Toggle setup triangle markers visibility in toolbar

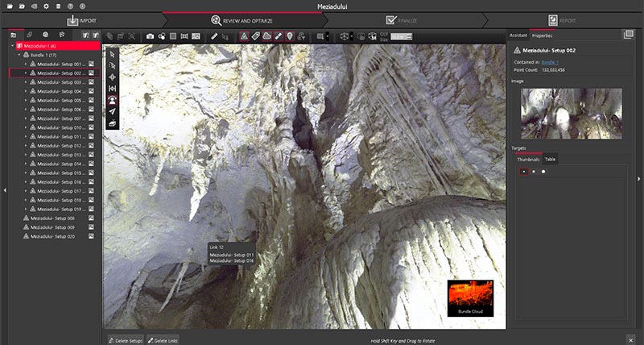pyautogui.click(x=244, y=36)
